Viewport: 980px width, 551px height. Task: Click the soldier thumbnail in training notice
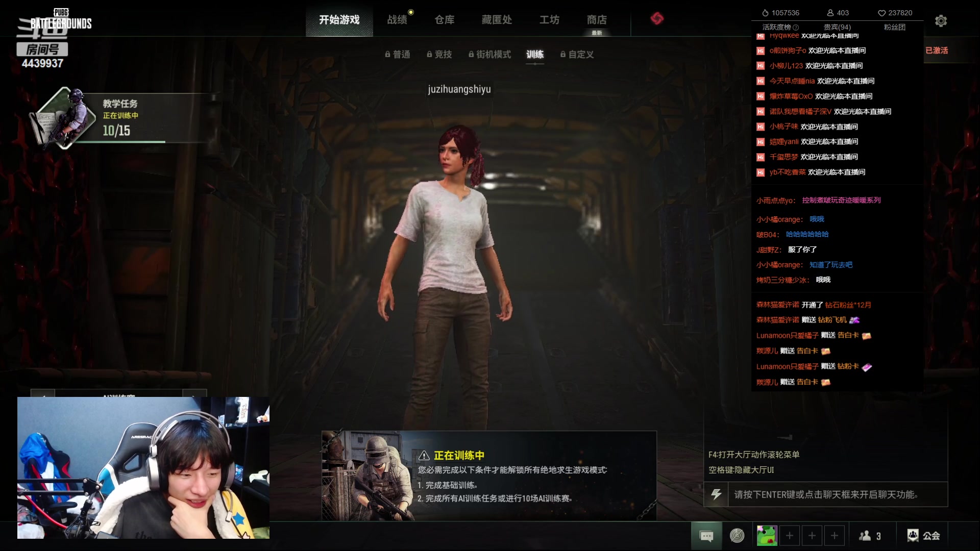tap(367, 475)
